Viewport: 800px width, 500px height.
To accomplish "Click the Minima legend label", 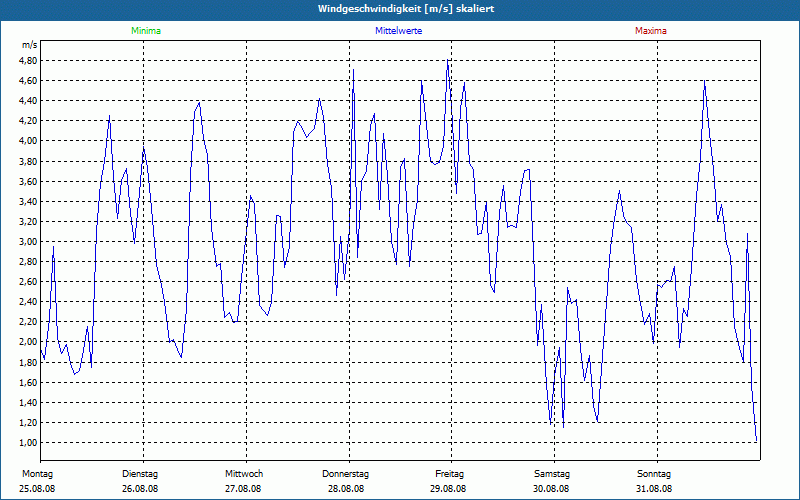I will [x=146, y=31].
